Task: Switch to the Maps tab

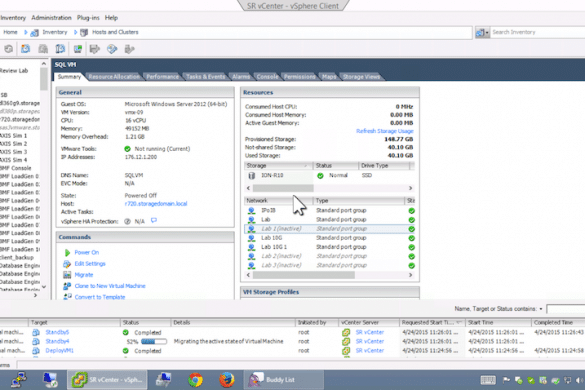Action: point(329,77)
